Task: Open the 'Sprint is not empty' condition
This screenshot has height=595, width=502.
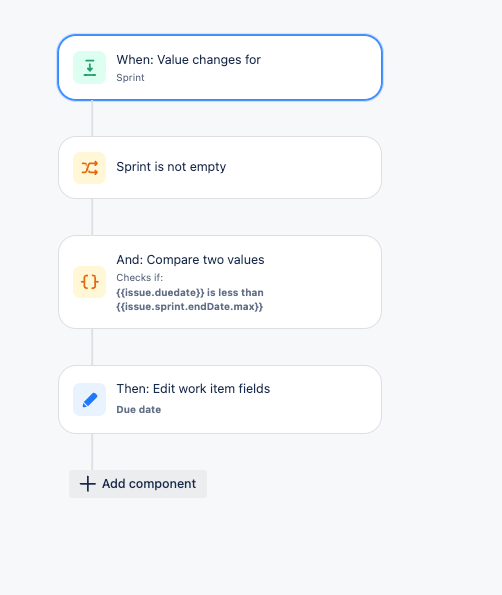Action: tap(220, 167)
